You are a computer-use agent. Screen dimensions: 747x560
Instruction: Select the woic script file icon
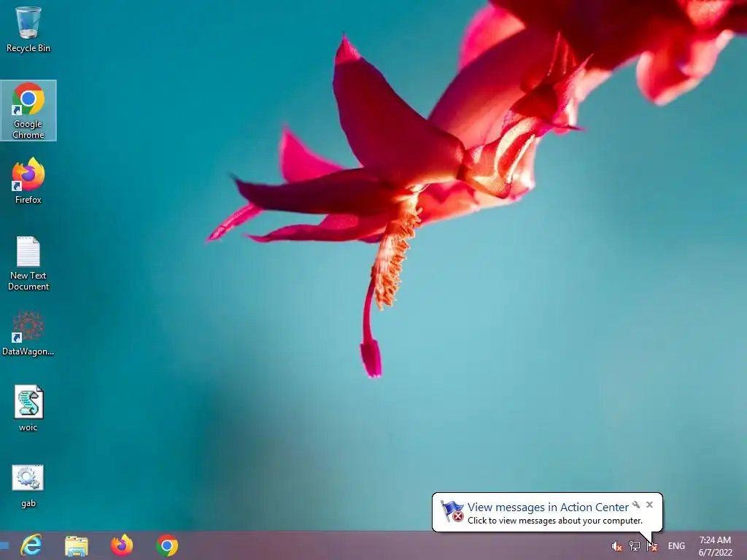(x=28, y=408)
